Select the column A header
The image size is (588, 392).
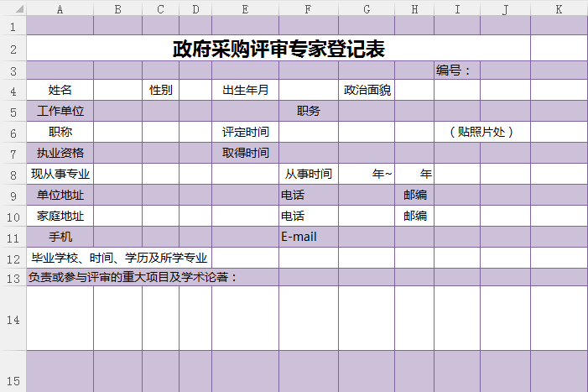point(60,8)
